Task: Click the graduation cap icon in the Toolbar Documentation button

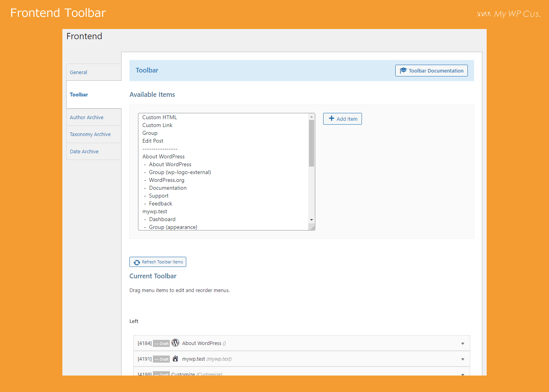Action: [x=403, y=71]
